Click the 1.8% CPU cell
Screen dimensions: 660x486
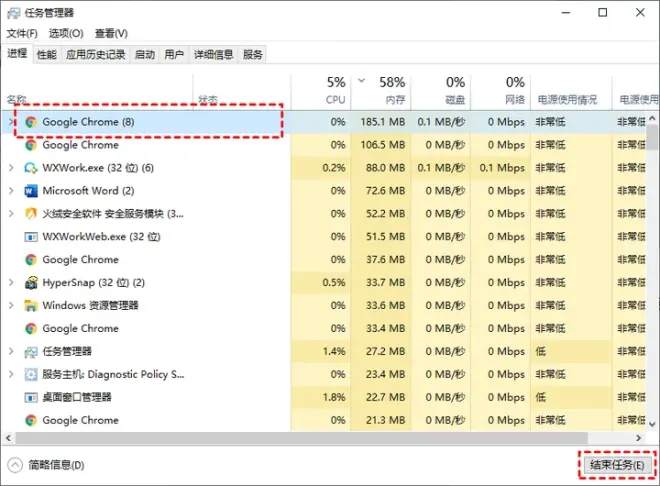tap(321, 397)
